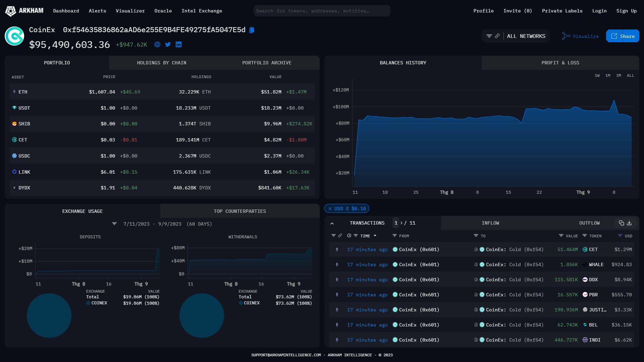Click the Sign Up link

click(626, 11)
